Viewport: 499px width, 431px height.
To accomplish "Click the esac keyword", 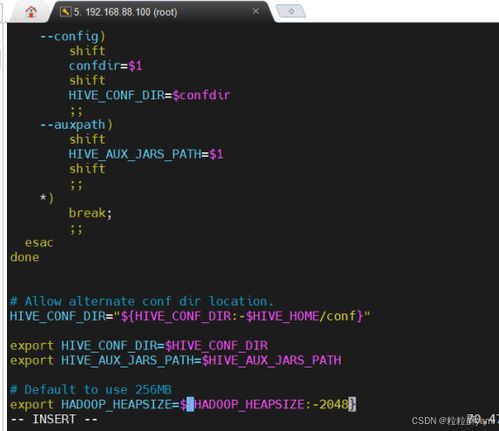I will (39, 243).
